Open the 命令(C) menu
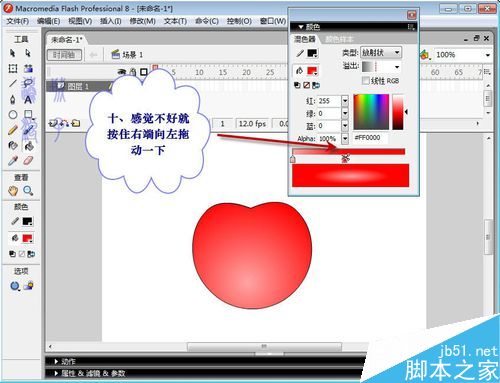The image size is (500, 383). pyautogui.click(x=207, y=21)
